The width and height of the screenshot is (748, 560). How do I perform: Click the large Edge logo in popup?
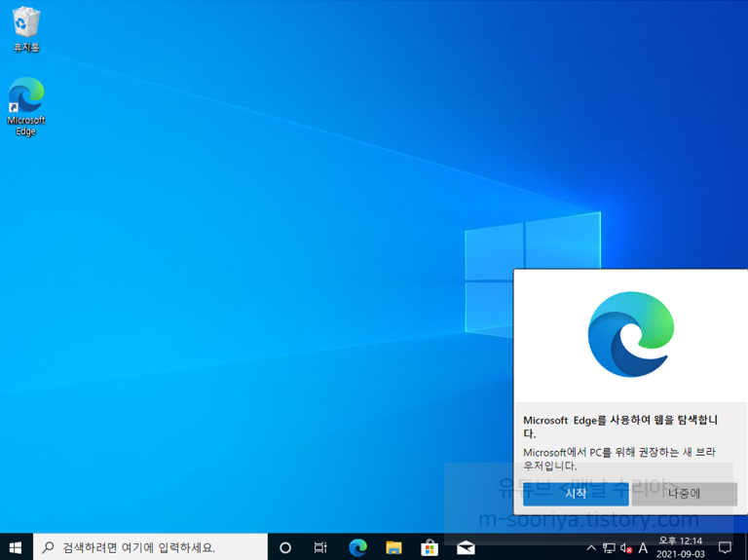[x=631, y=334]
